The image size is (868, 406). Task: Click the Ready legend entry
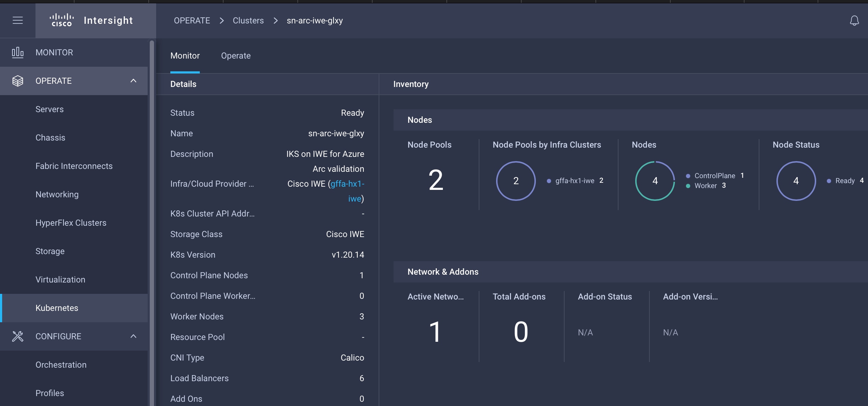(x=845, y=181)
